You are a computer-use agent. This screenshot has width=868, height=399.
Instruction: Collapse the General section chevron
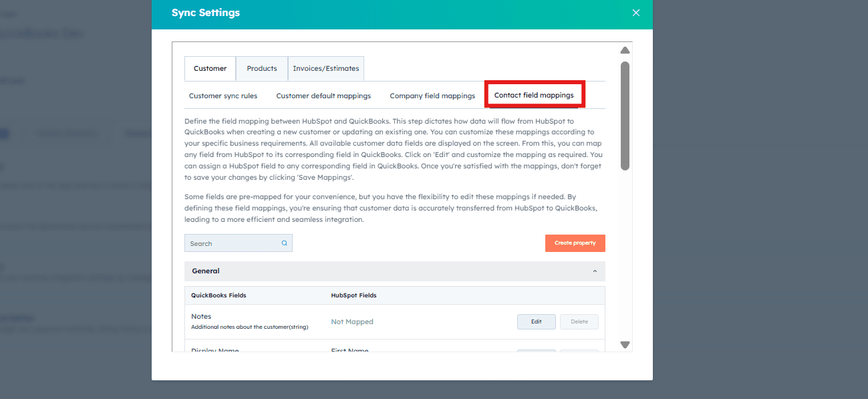pos(595,271)
